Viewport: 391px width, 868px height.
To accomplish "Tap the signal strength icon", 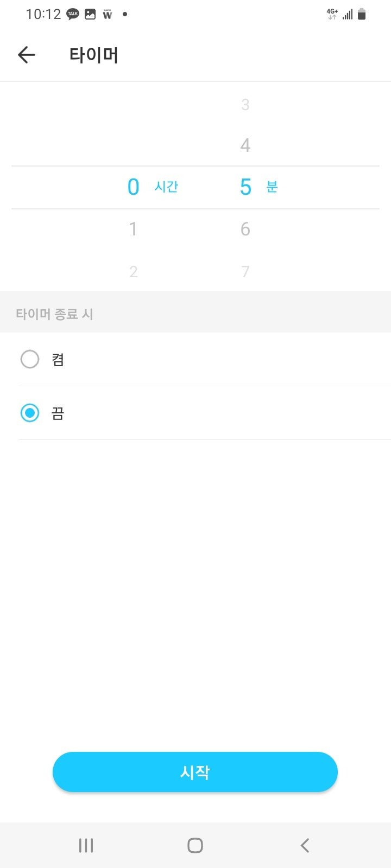I will 348,14.
